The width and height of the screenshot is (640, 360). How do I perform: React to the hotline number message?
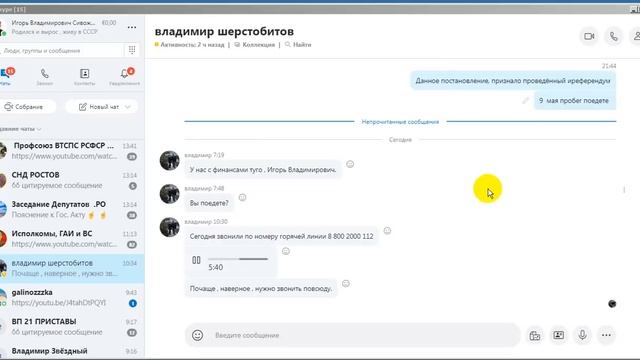point(387,231)
